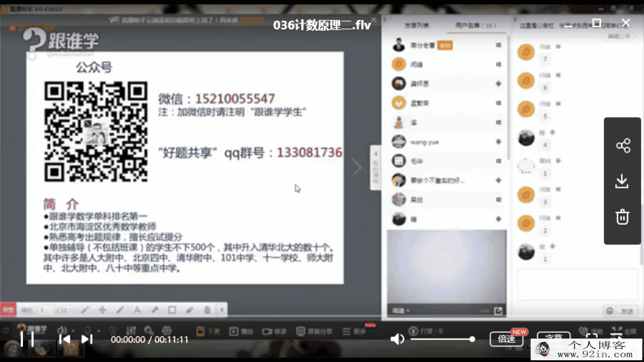The height and width of the screenshot is (362, 644).
Task: Select user wang yue in list
Action: point(447,142)
